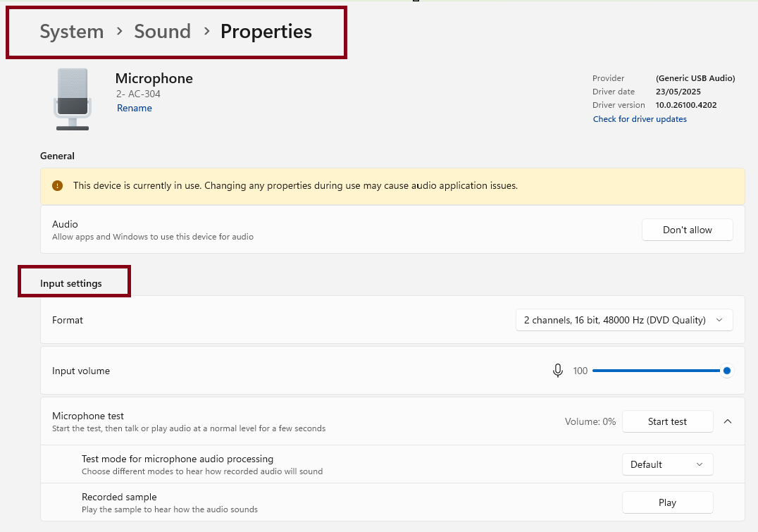This screenshot has width=758, height=532.
Task: Click Test mode for microphone audio processing label
Action: pyautogui.click(x=178, y=459)
